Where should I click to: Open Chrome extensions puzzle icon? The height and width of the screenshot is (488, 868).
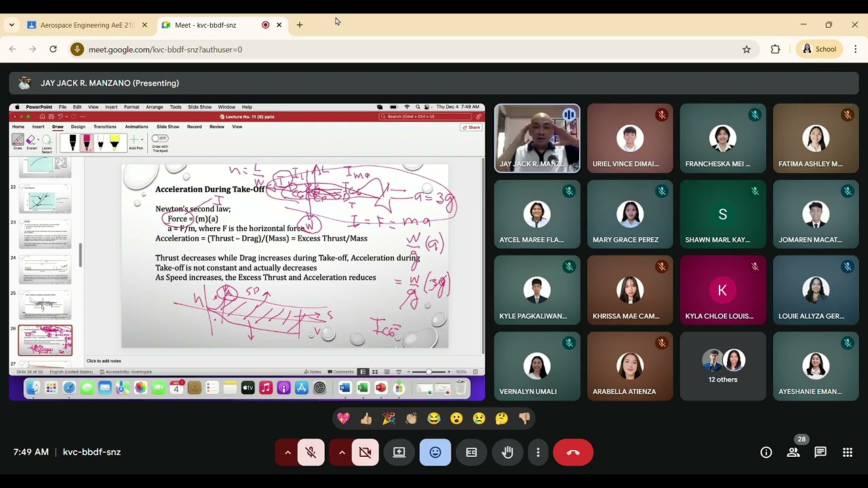click(776, 49)
